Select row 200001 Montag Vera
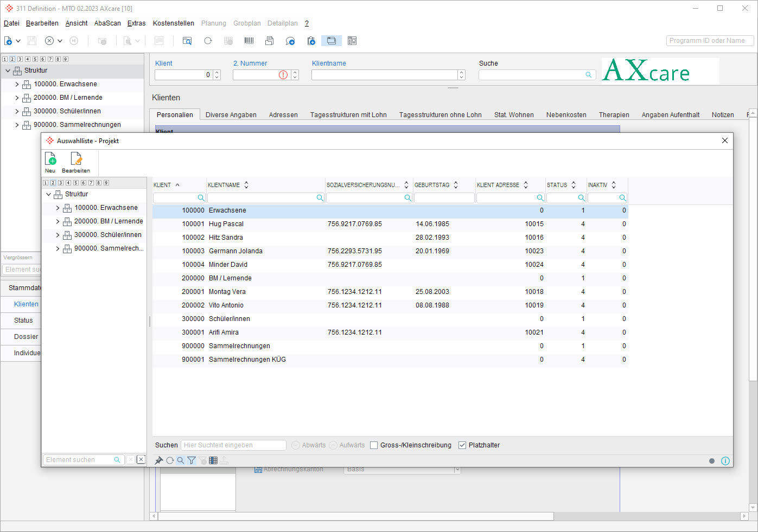This screenshot has height=532, width=758. (x=390, y=292)
